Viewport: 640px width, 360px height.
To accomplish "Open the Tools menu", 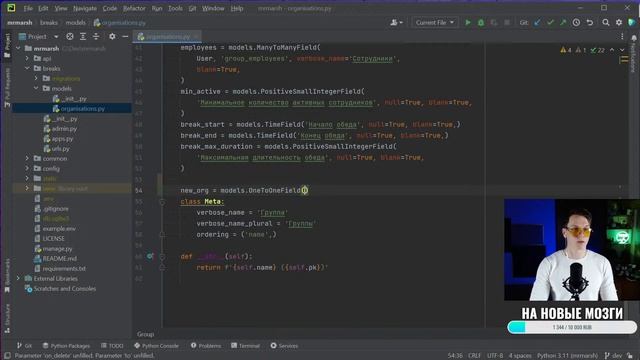I will tap(175, 8).
